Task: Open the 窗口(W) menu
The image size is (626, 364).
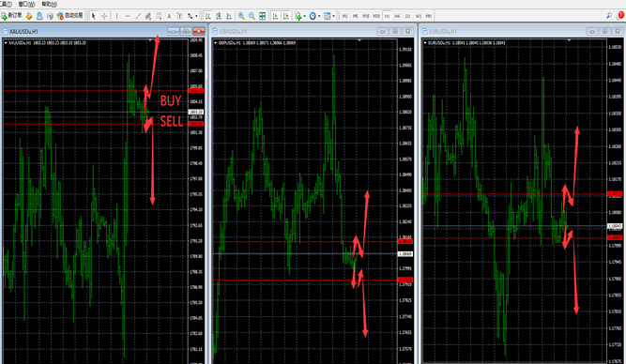Action: (x=26, y=4)
